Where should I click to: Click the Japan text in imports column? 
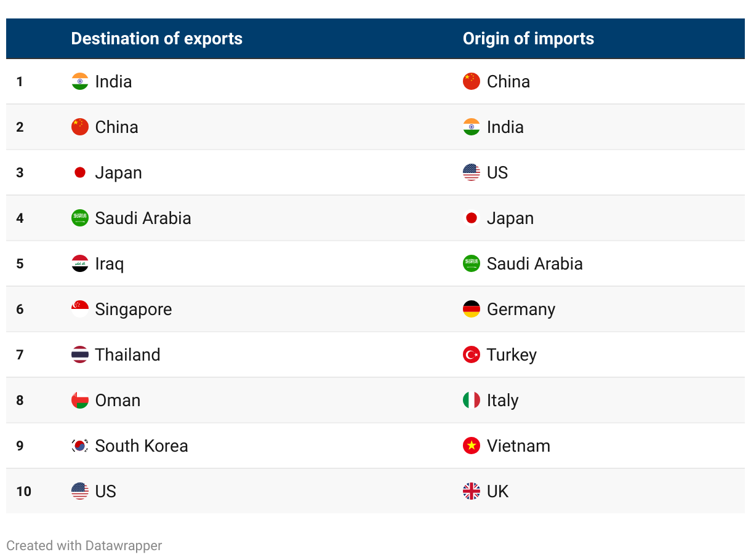[510, 218]
